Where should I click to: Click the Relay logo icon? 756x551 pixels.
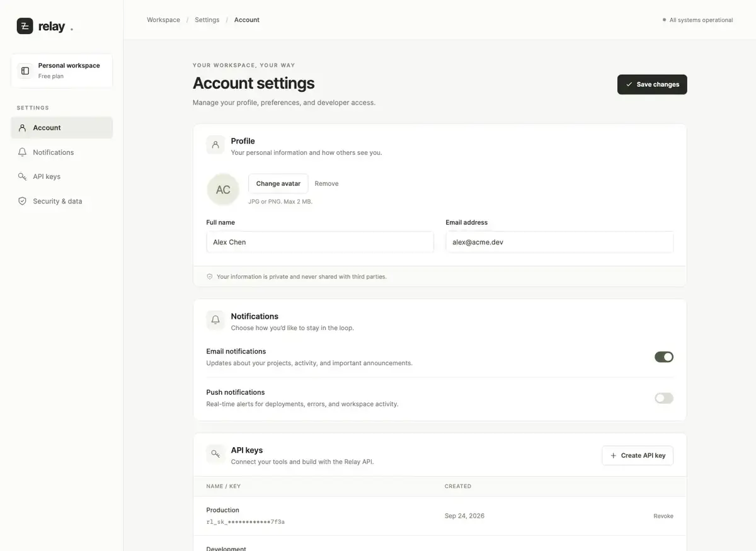click(25, 26)
